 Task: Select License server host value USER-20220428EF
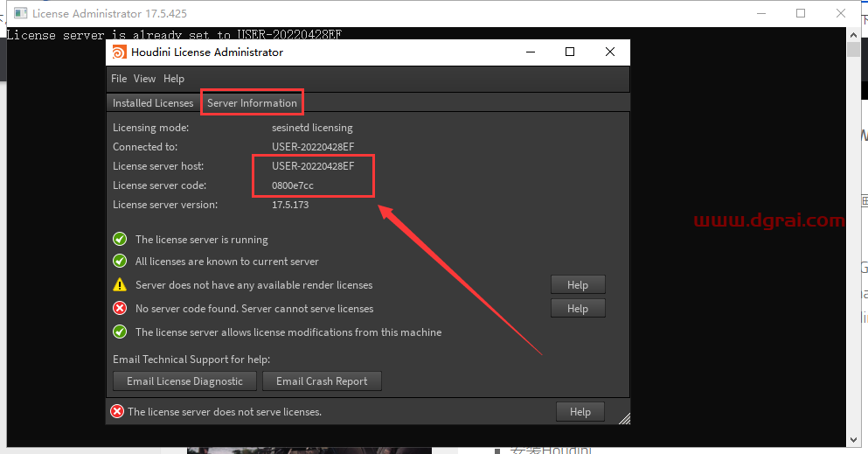tap(313, 166)
